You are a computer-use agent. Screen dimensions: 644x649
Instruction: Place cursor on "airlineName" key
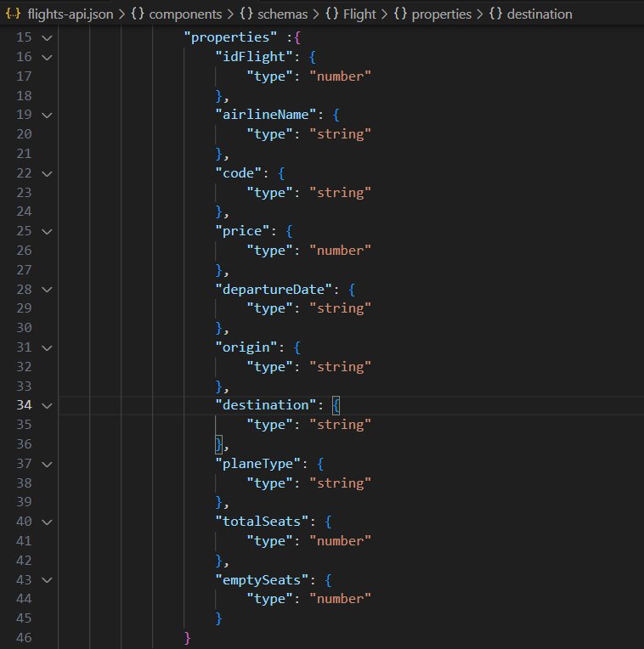(266, 115)
